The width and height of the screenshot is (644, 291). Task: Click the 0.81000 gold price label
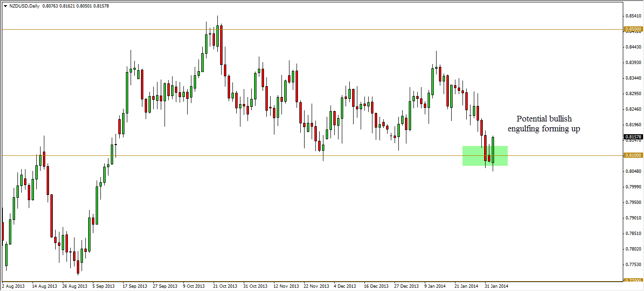coord(633,155)
